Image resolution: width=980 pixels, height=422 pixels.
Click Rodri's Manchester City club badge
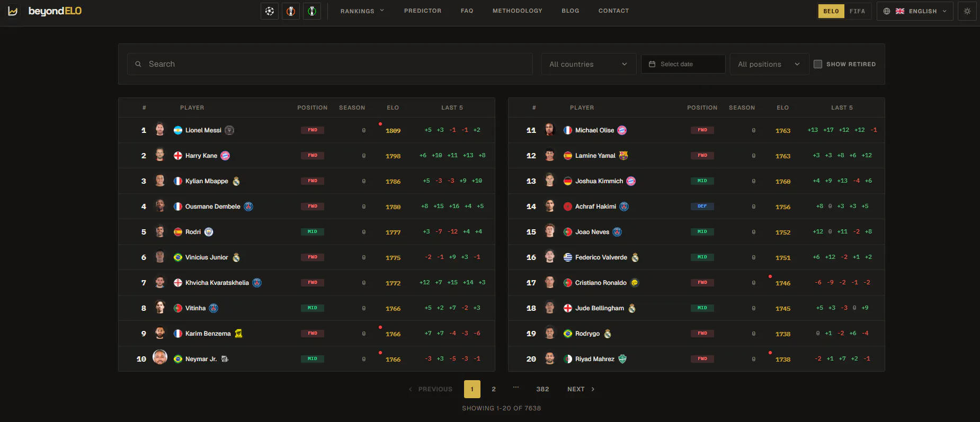(x=209, y=232)
